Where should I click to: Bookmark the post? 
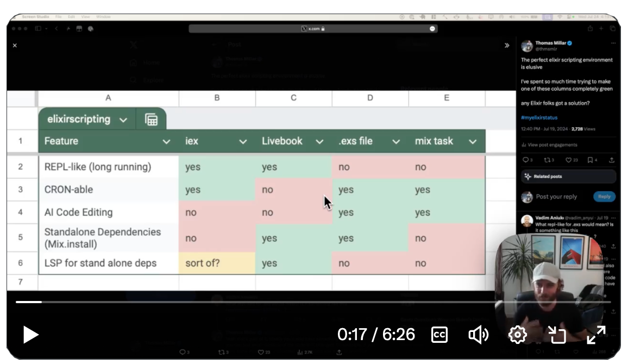point(590,160)
